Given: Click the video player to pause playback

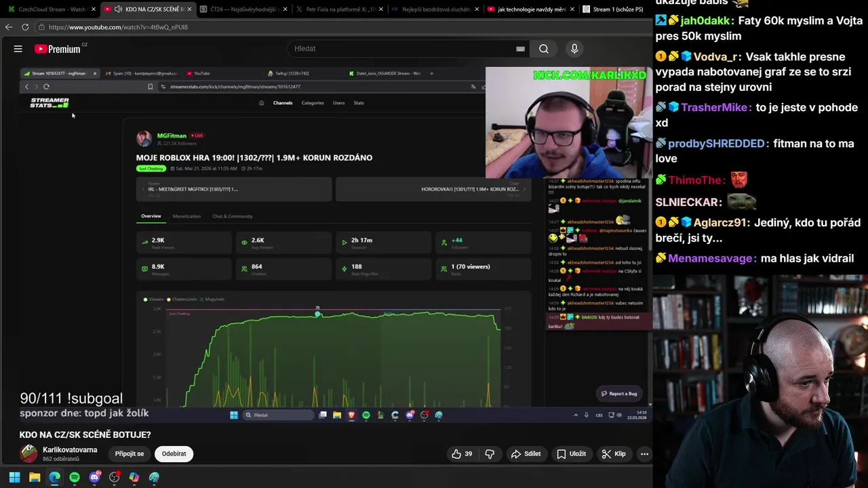Looking at the screenshot, I should (325, 244).
